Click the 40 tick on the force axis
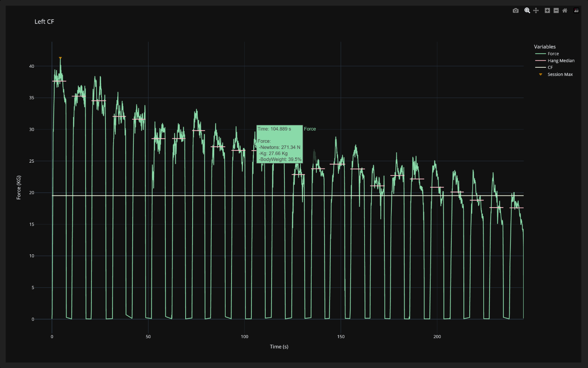Image resolution: width=588 pixels, height=368 pixels. click(x=32, y=66)
